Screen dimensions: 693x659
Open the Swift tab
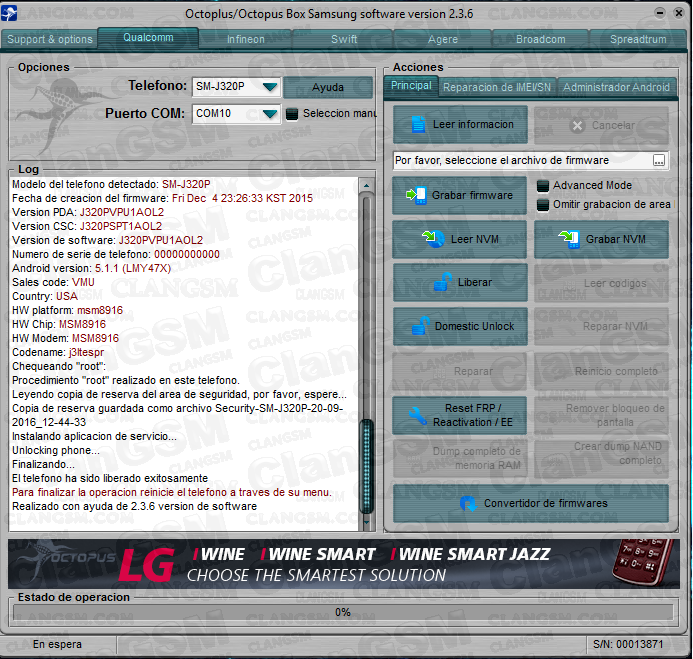pyautogui.click(x=344, y=39)
